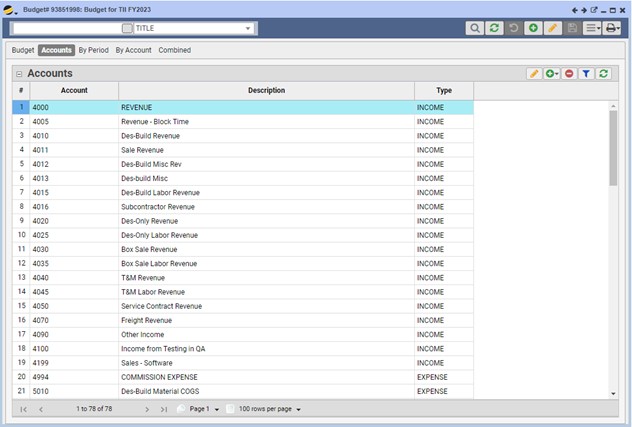Viewport: 632px width, 427px height.
Task: Switch to the Budget tab
Action: click(x=23, y=50)
